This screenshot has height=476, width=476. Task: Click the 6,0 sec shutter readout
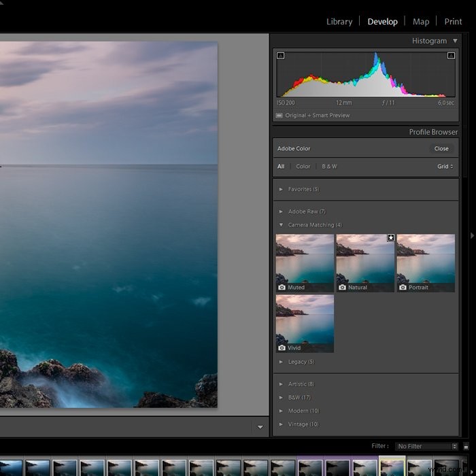point(446,103)
